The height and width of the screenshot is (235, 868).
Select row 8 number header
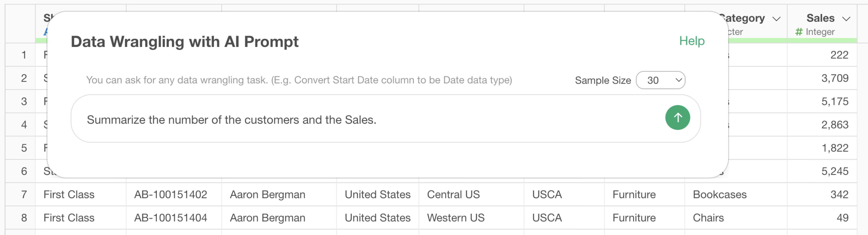click(x=24, y=218)
